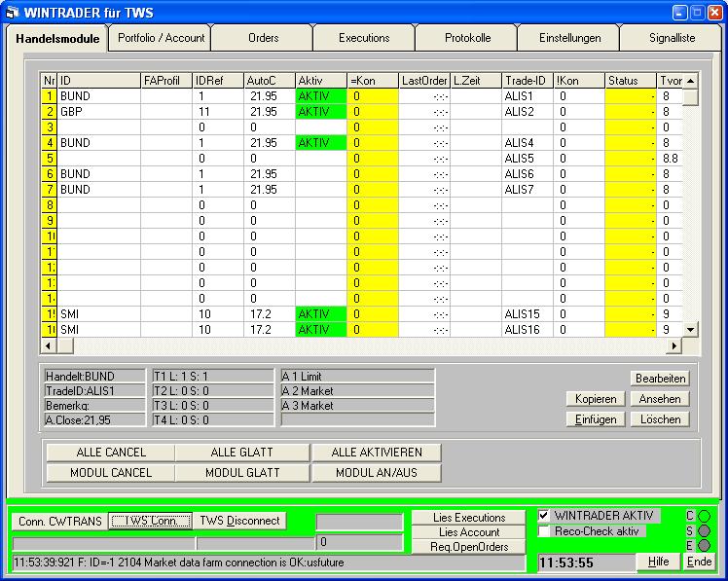Image resolution: width=728 pixels, height=581 pixels.
Task: Open the Einstellungen tab
Action: [x=570, y=38]
